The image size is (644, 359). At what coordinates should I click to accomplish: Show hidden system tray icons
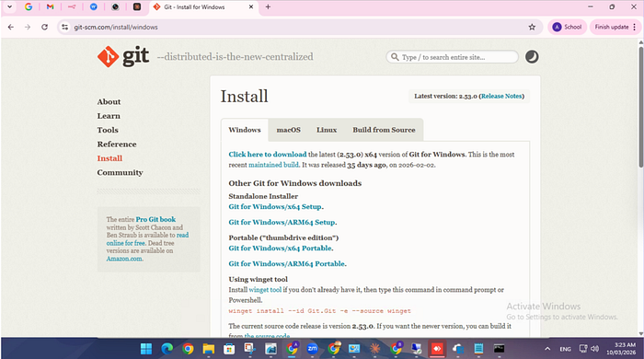[x=547, y=349]
